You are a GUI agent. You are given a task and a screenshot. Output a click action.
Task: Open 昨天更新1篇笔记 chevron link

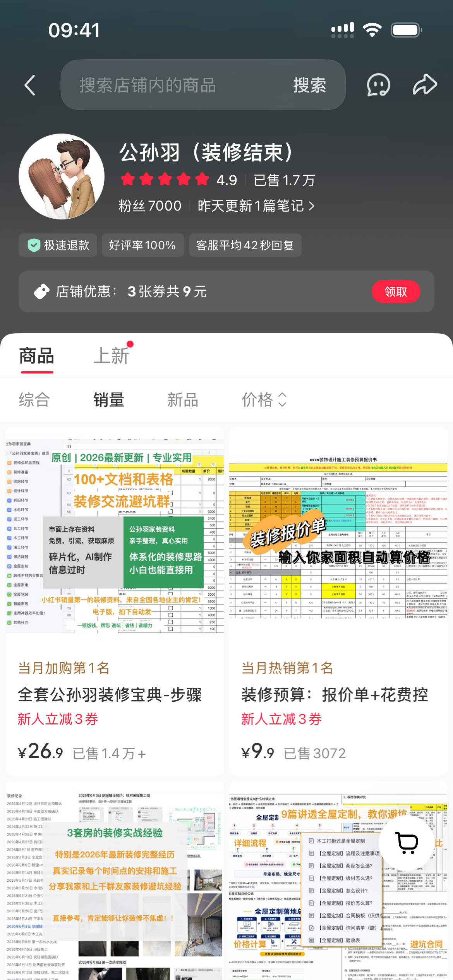point(256,206)
